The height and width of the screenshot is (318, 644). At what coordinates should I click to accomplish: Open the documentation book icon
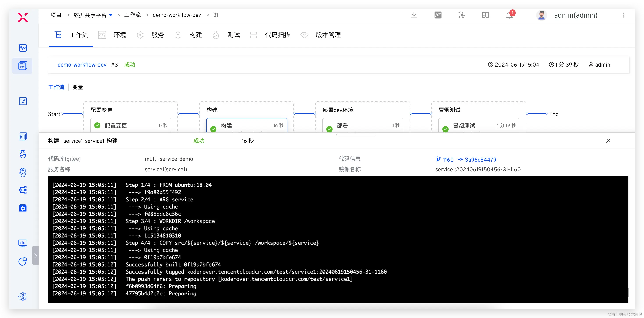(485, 15)
